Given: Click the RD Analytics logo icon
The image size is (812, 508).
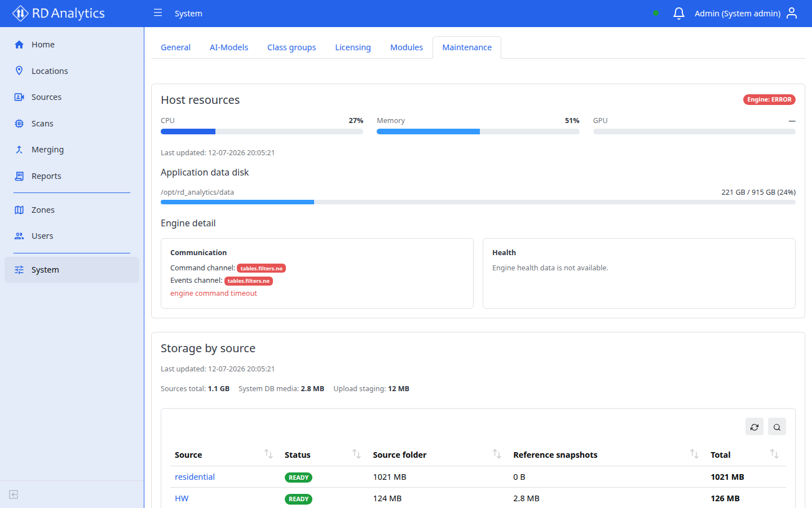Looking at the screenshot, I should click(x=20, y=13).
